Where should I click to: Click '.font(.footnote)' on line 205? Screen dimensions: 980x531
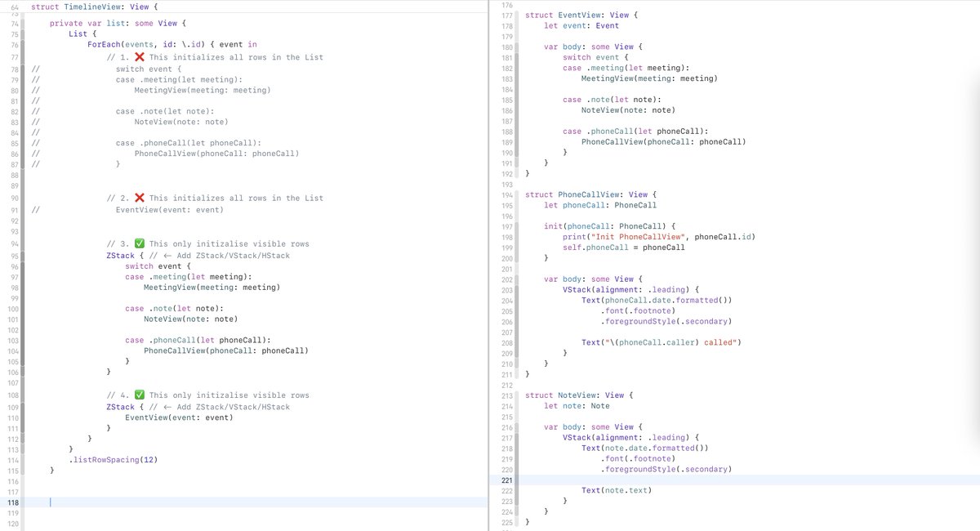point(638,311)
